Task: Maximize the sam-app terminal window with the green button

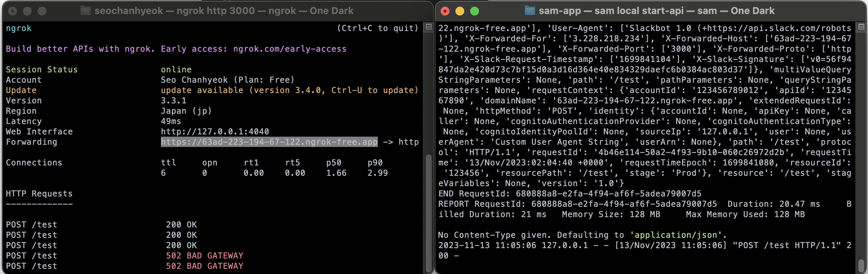Action: 475,11
